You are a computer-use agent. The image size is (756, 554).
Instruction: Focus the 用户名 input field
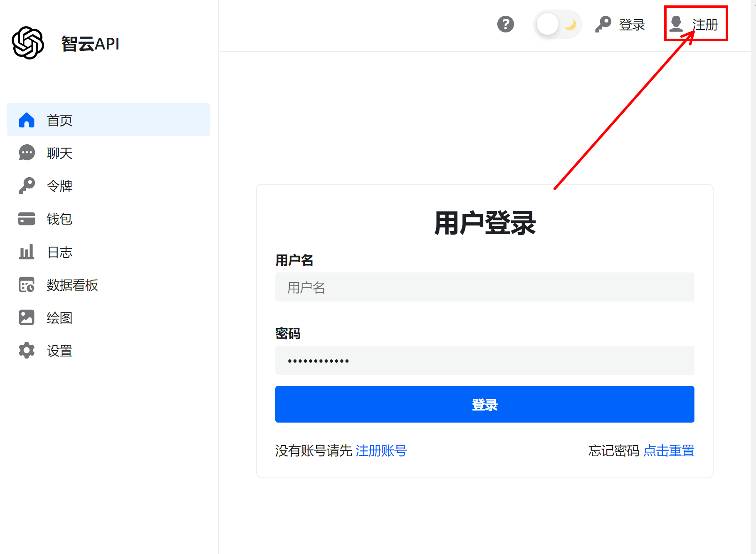click(x=484, y=287)
